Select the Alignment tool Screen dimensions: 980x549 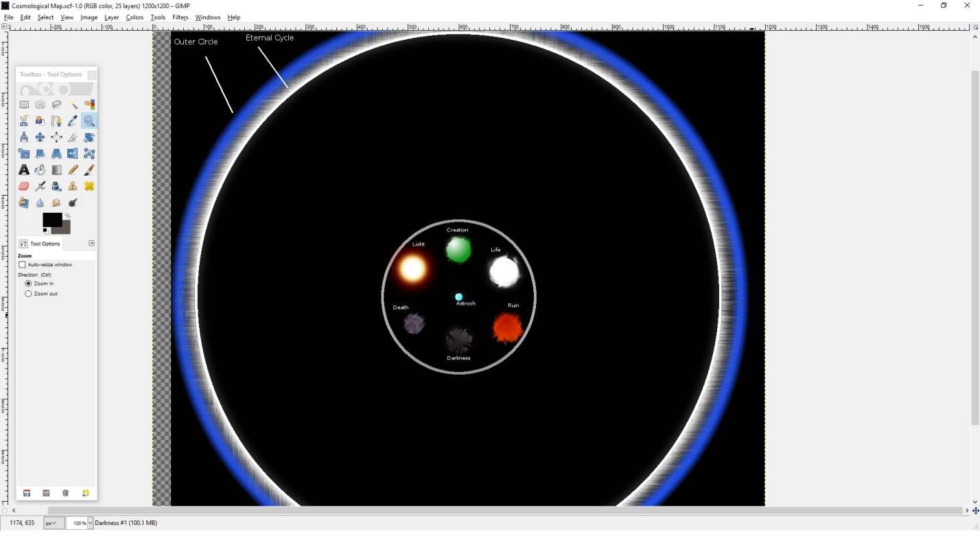coord(56,137)
